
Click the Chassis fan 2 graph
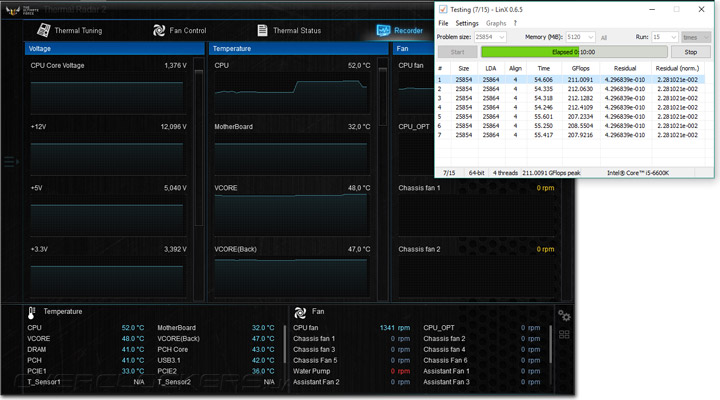coord(476,277)
